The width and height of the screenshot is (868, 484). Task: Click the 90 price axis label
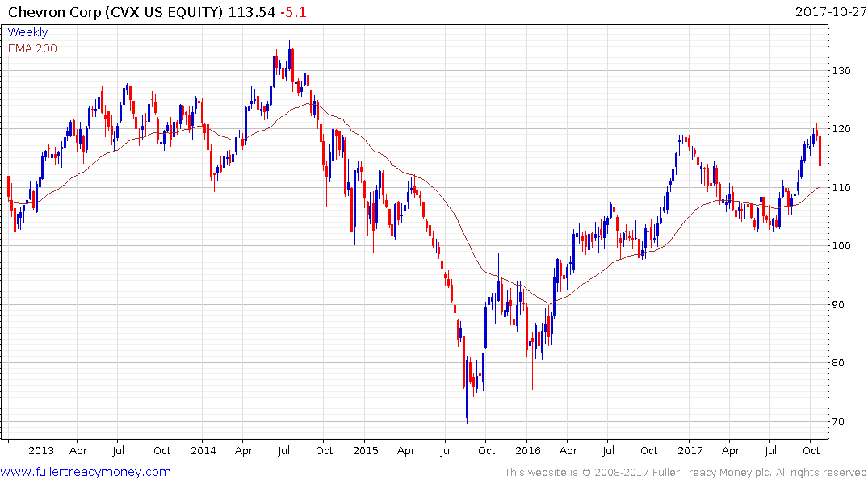click(x=838, y=304)
